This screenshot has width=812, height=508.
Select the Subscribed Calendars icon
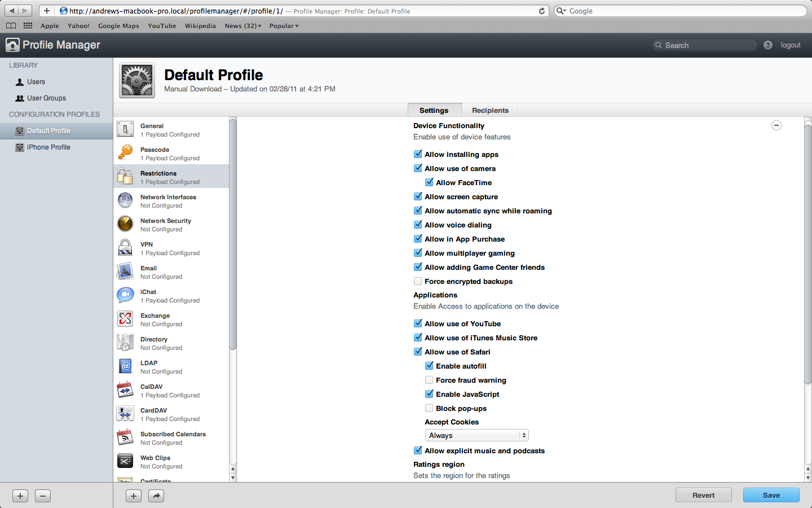pyautogui.click(x=125, y=437)
